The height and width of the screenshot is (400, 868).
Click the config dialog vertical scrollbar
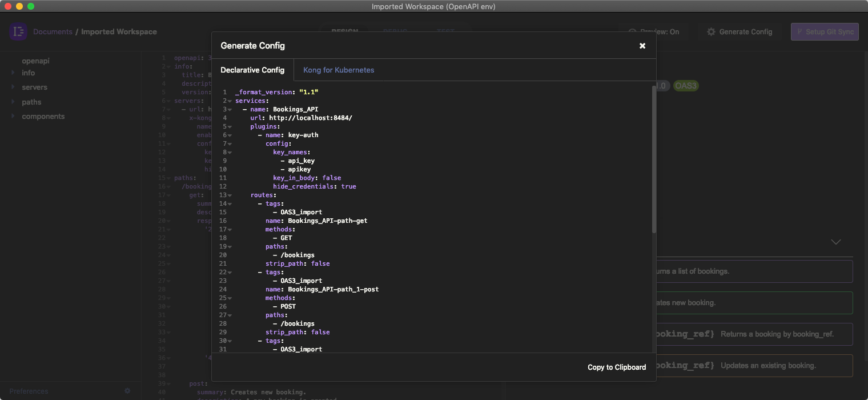[x=653, y=160]
